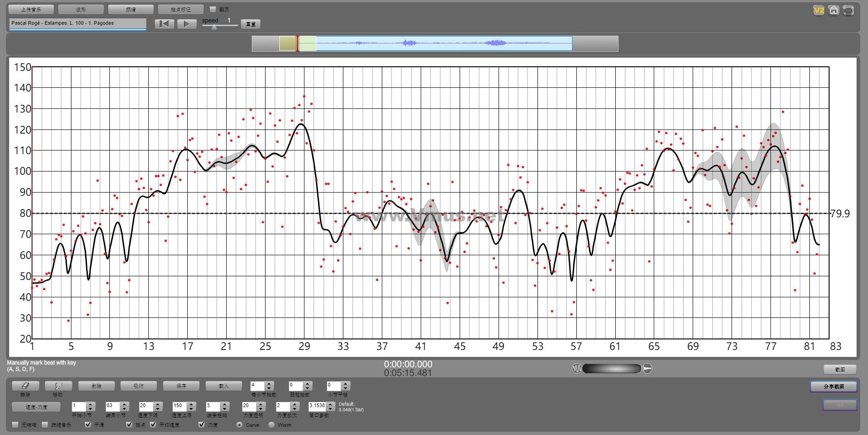
Task: Click the V2 version icon
Action: pos(819,11)
